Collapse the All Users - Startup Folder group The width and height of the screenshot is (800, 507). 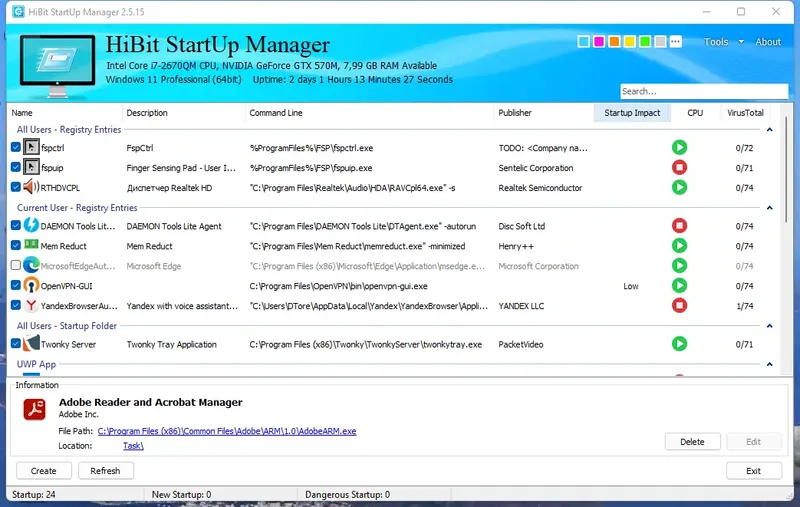coord(769,325)
